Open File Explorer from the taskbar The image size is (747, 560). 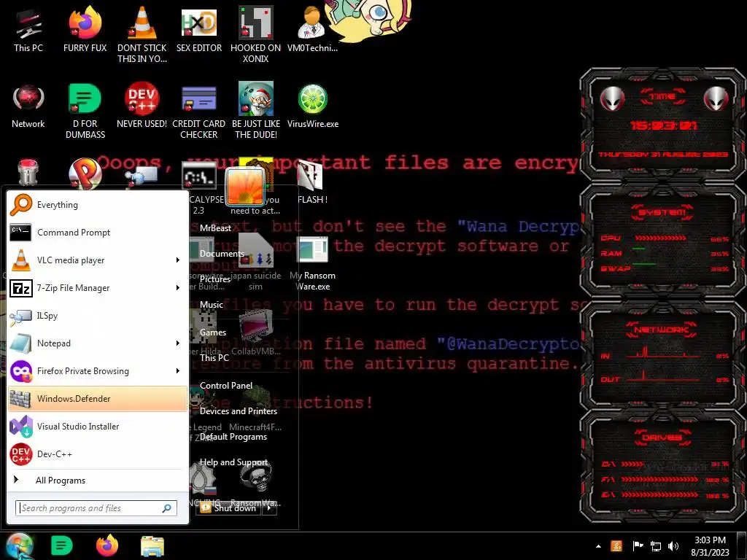[x=152, y=546]
